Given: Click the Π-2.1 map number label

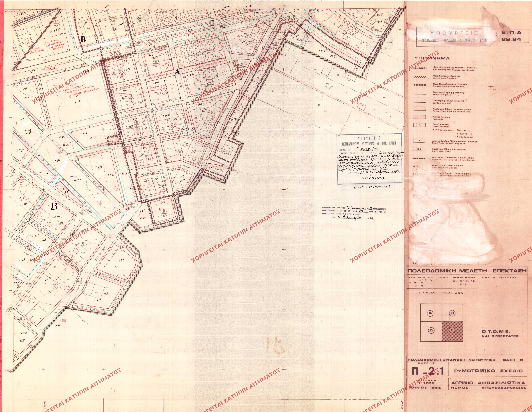Looking at the screenshot, I should pos(428,371).
